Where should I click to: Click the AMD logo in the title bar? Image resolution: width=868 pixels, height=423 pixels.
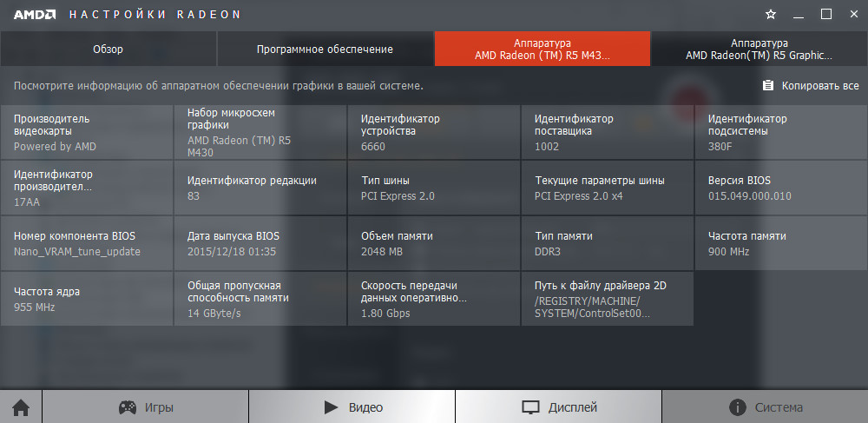tap(35, 15)
